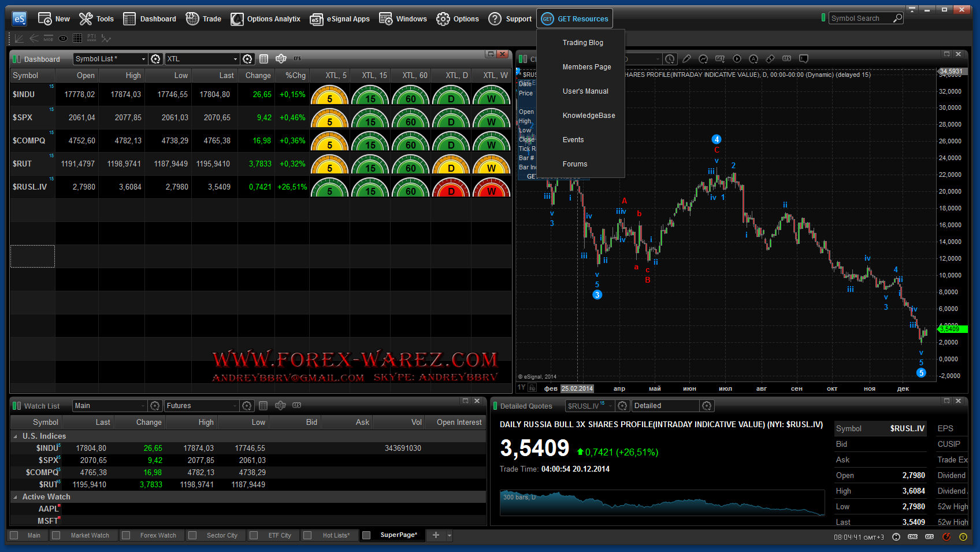Click the Options Analytix button
This screenshot has width=980, height=552.
tap(266, 19)
